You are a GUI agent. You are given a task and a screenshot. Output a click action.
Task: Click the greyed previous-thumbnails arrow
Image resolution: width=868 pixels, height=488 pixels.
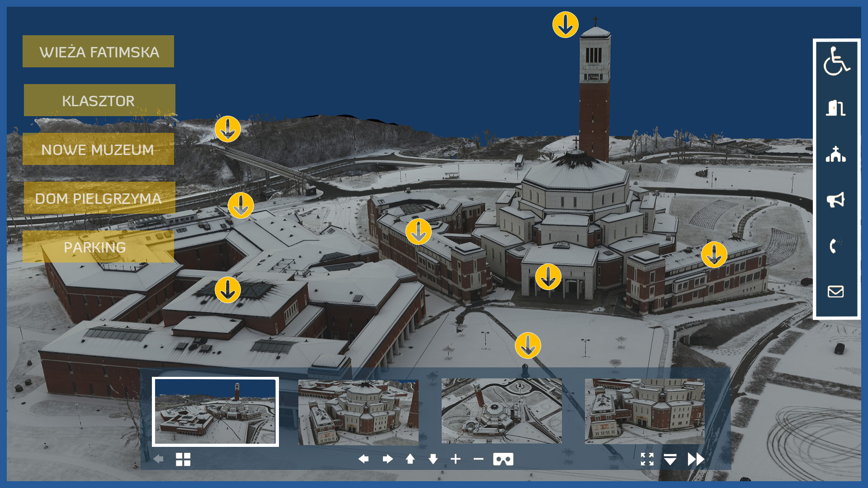158,459
